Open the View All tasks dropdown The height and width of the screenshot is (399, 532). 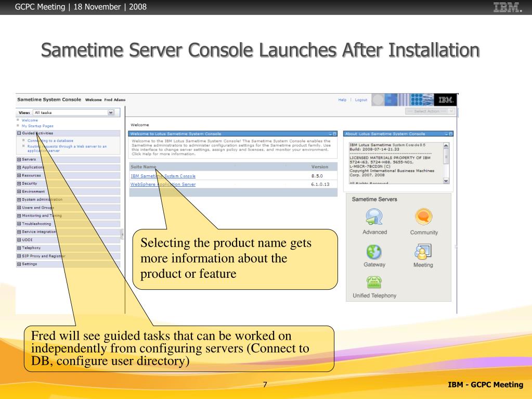point(74,113)
